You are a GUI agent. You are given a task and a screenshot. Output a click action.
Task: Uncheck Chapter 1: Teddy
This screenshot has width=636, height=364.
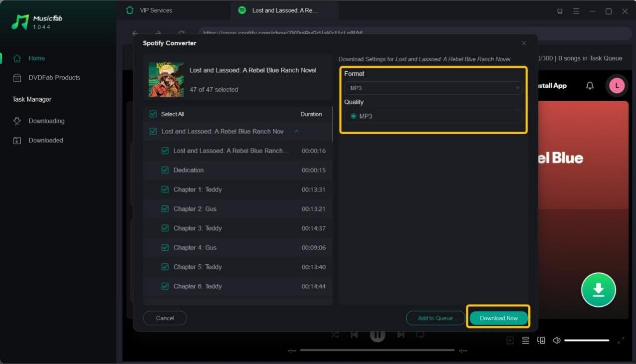(x=165, y=189)
